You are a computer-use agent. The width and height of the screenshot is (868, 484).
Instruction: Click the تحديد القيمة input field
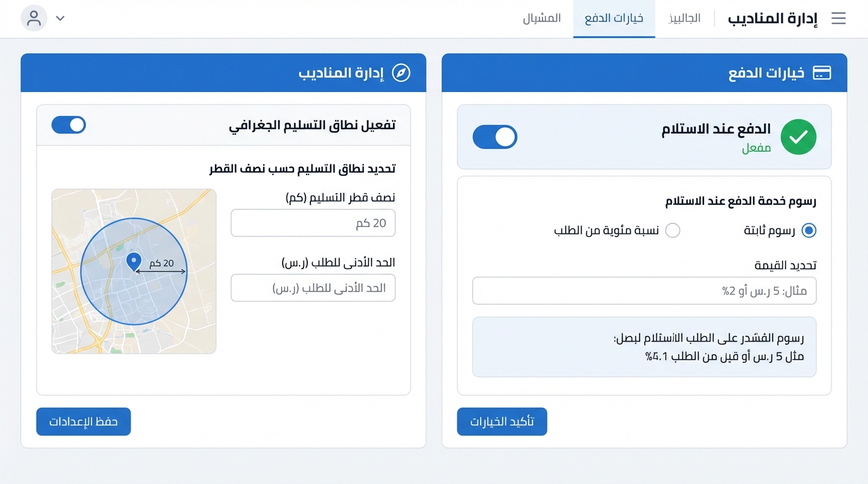644,291
